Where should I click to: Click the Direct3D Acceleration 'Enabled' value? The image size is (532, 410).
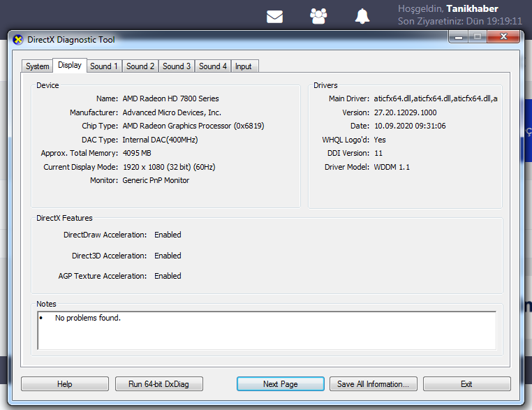point(168,256)
